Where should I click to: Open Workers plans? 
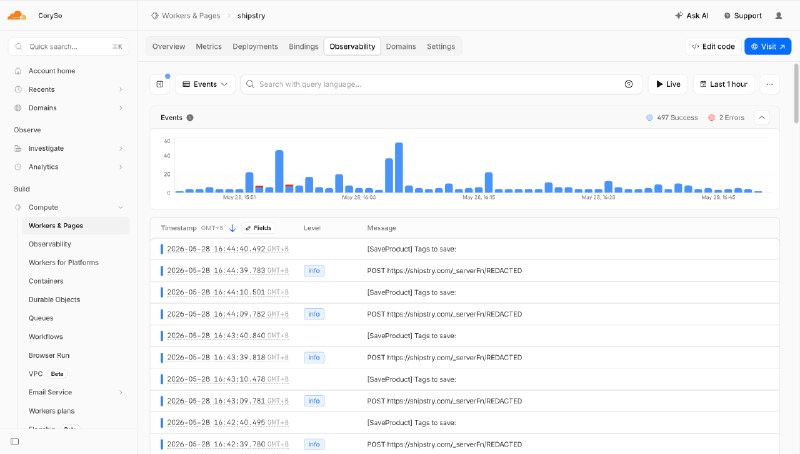[x=52, y=411]
